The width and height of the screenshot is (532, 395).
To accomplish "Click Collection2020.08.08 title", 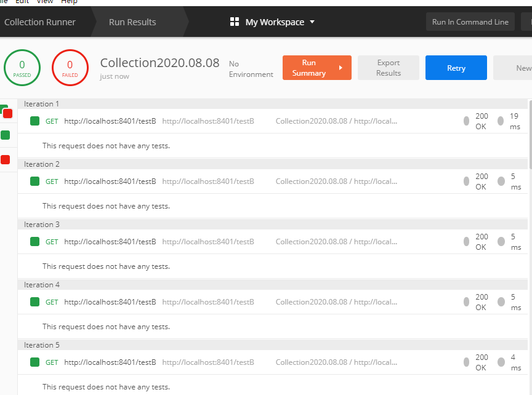I will click(x=160, y=63).
